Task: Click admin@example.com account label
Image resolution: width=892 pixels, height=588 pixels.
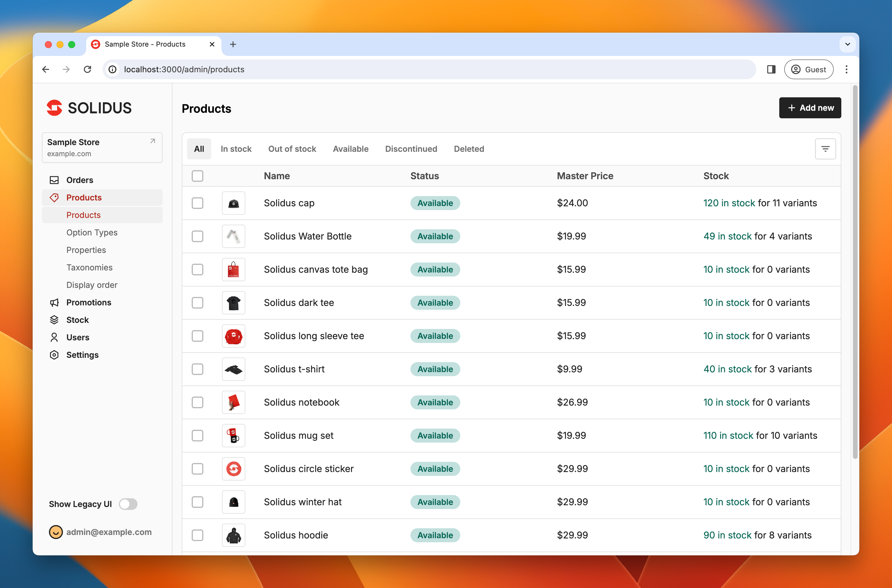Action: [109, 532]
